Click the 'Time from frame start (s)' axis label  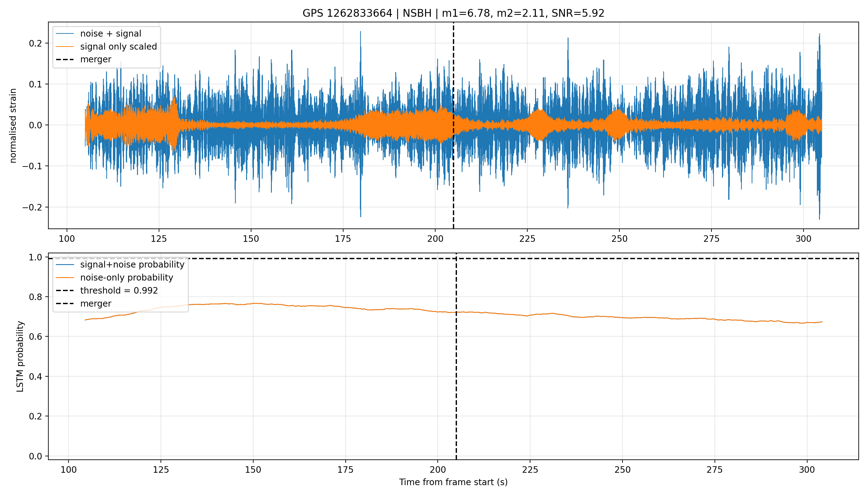(x=453, y=482)
